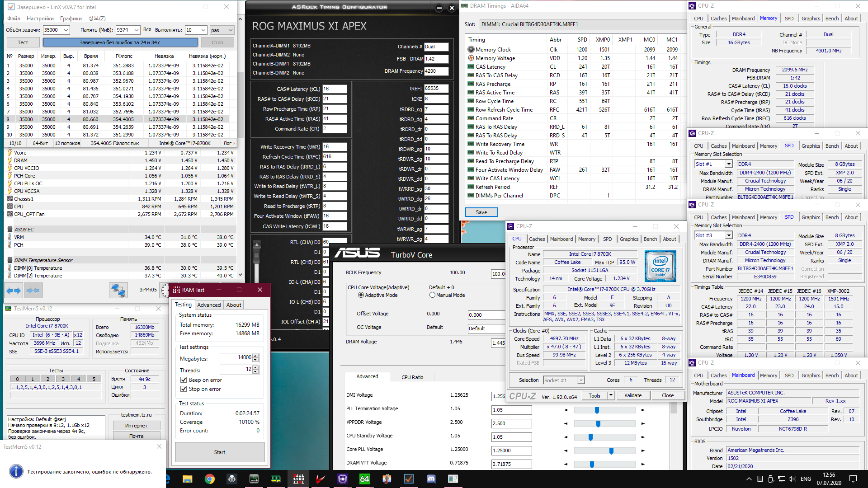Select Manual Mode in TurboV Core
Image resolution: width=868 pixels, height=488 pixels.
[x=433, y=295]
